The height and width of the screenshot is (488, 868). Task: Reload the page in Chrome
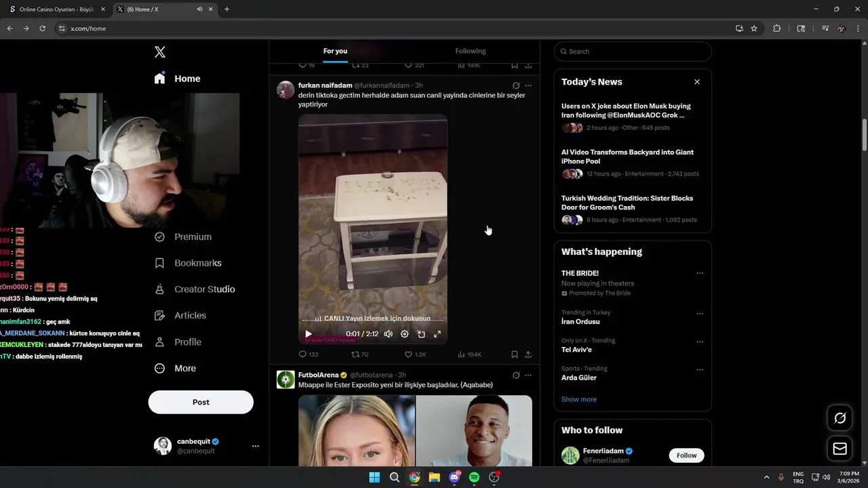tap(42, 28)
